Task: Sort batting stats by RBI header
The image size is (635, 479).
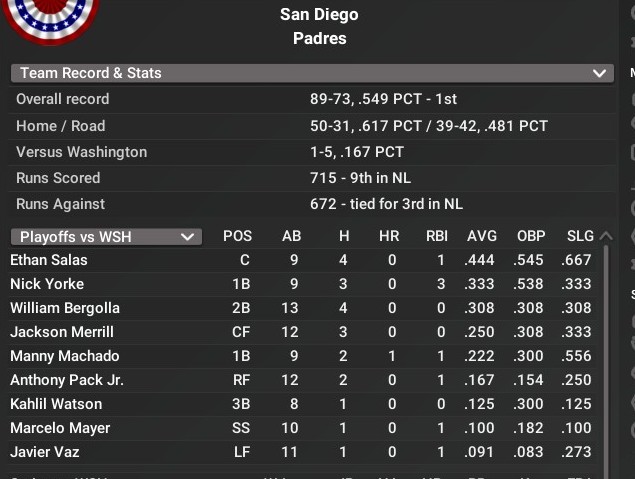Action: point(436,237)
